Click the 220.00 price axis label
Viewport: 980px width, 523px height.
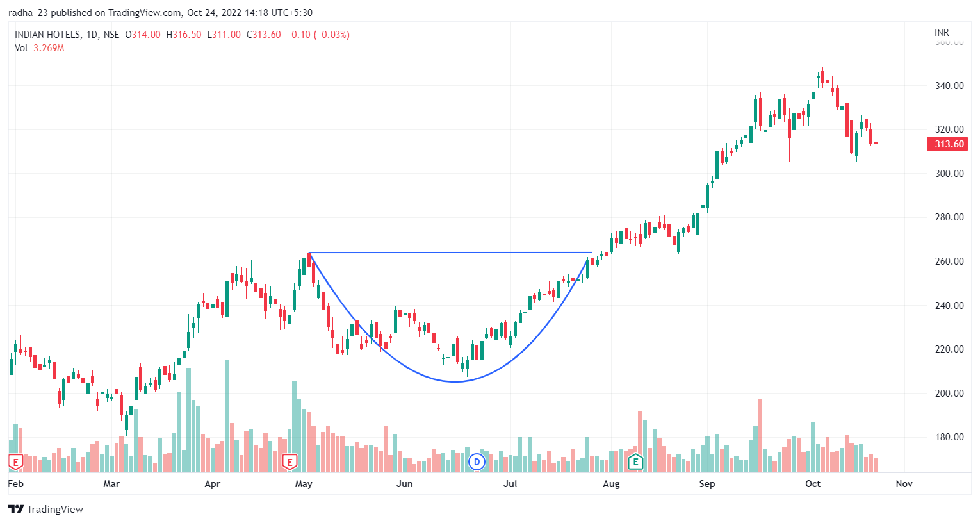coord(949,349)
